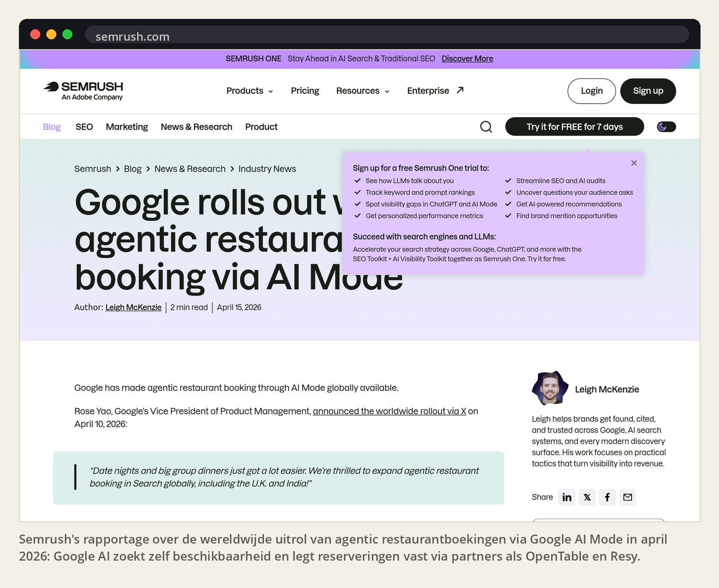Viewport: 719px width, 588px height.
Task: Open the search magnifier icon
Action: tap(486, 127)
